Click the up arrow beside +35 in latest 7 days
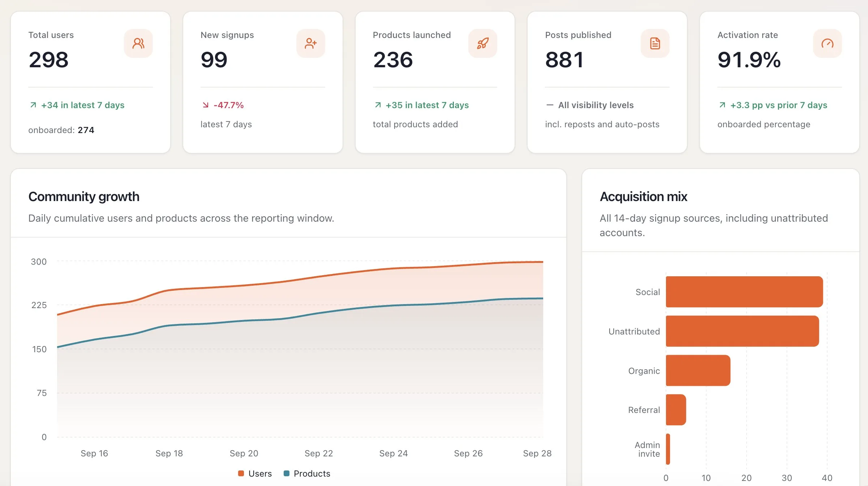 tap(378, 105)
